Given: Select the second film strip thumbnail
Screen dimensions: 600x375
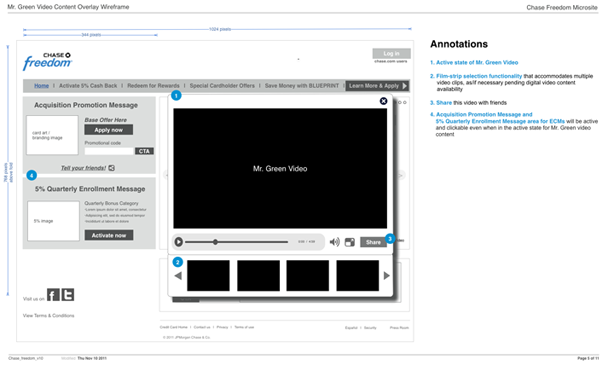Looking at the screenshot, I should 258,276.
